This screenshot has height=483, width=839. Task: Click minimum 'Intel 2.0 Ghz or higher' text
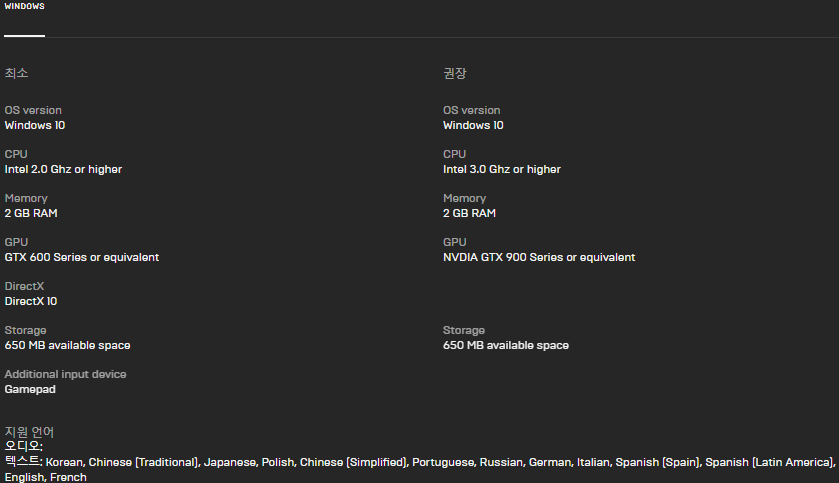[63, 170]
